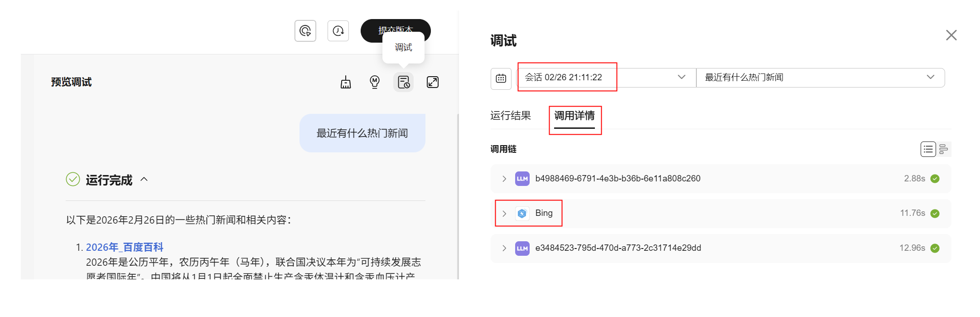Expand the b4988469 LLM call entry
Image resolution: width=980 pixels, height=317 pixels.
[x=504, y=179]
